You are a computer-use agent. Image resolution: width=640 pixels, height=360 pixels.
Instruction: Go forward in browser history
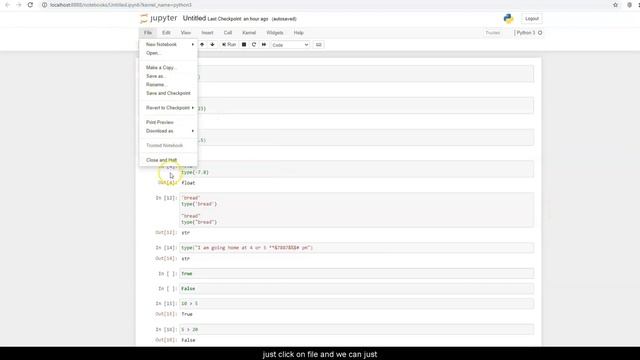click(18, 5)
